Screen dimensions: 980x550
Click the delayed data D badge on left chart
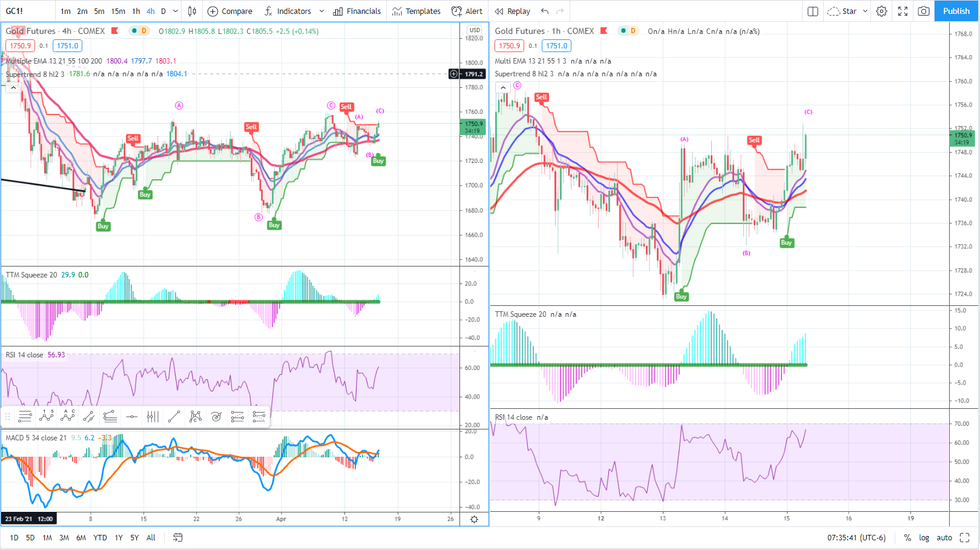(144, 31)
